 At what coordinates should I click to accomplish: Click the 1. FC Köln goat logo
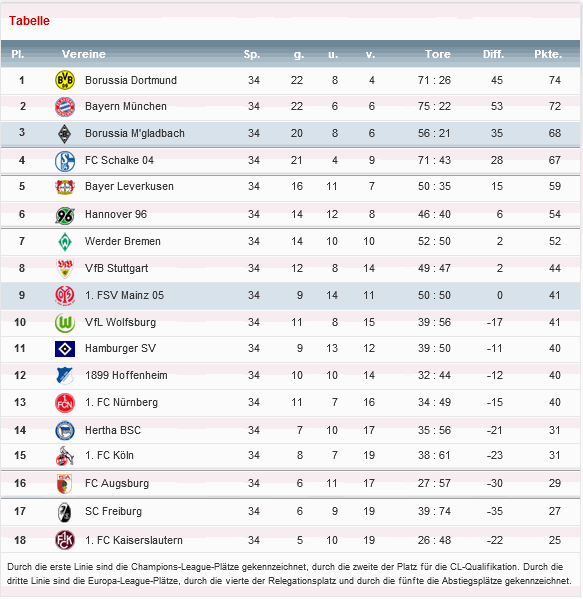click(x=65, y=456)
